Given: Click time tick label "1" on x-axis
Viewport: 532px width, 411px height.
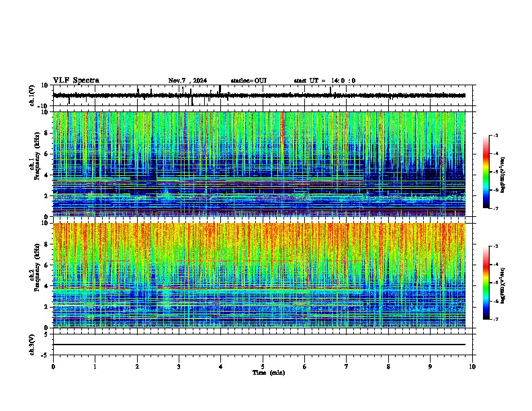Looking at the screenshot, I should coord(95,367).
